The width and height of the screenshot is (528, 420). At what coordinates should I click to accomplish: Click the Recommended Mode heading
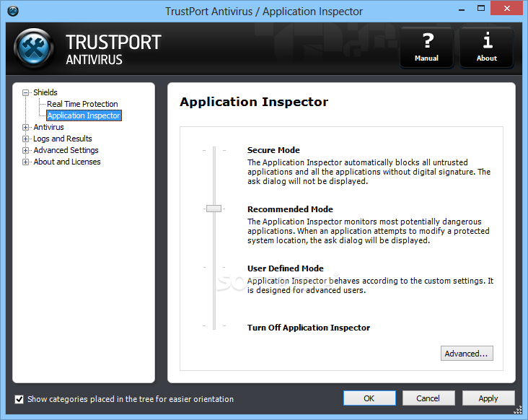pyautogui.click(x=290, y=209)
